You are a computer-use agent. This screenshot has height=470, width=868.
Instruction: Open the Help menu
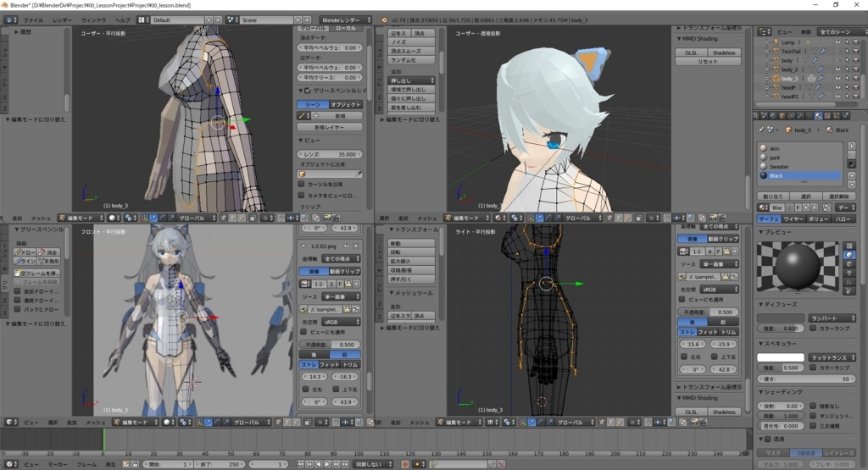point(122,20)
